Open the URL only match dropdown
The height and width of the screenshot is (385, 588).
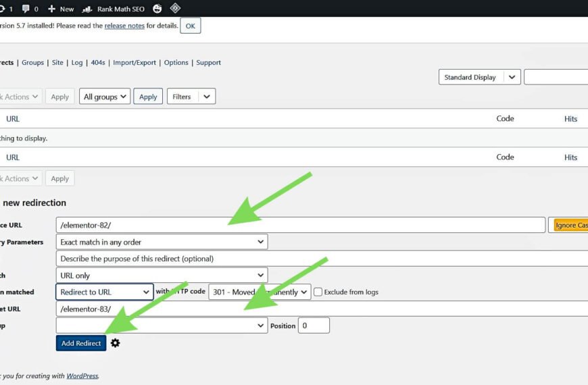coord(162,276)
